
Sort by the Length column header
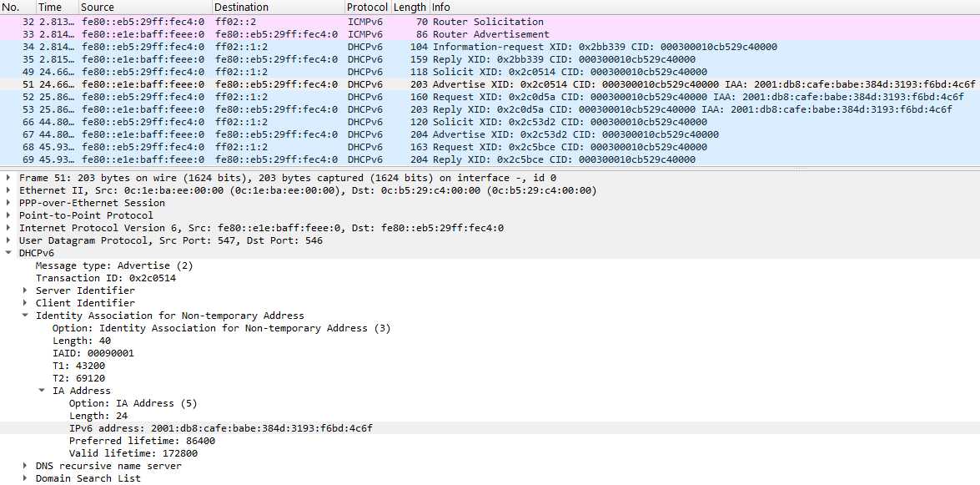[x=410, y=8]
